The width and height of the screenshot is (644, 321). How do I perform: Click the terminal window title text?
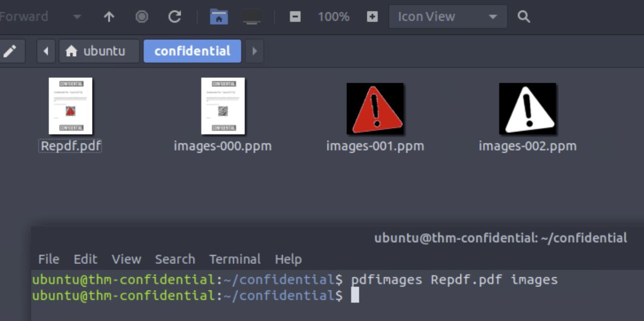(501, 238)
